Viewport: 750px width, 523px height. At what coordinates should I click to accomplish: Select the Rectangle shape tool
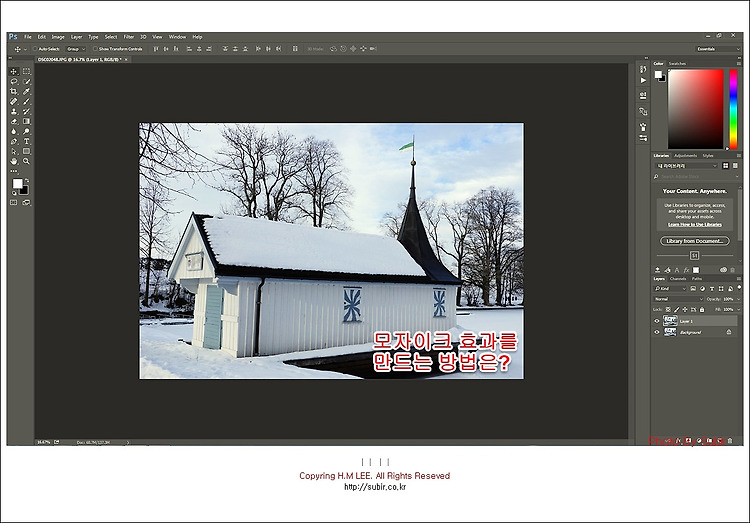pos(26,151)
